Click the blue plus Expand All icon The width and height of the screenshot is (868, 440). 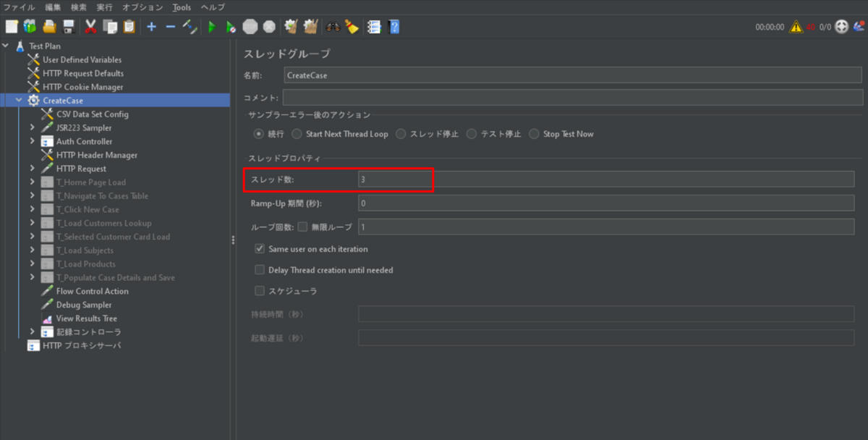coord(151,27)
